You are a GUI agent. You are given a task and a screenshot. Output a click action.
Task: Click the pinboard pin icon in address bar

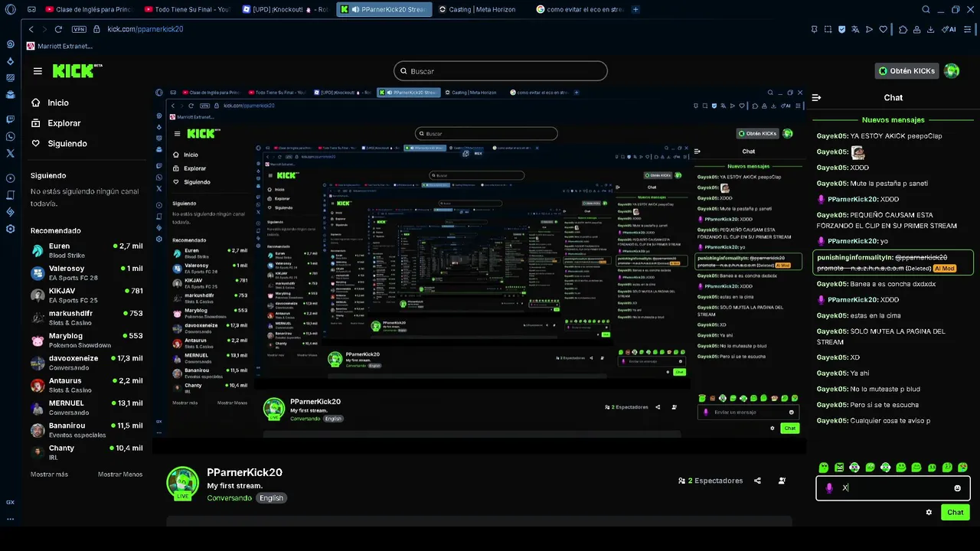pyautogui.click(x=814, y=29)
